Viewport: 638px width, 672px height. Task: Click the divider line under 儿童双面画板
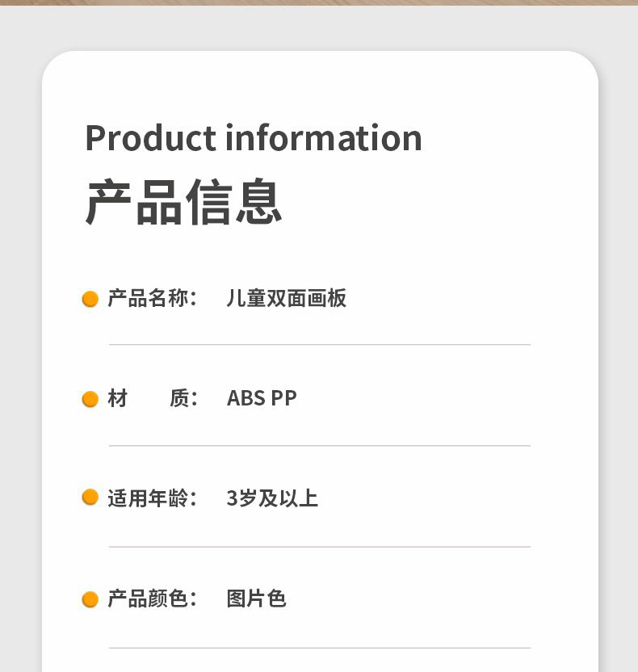click(320, 345)
